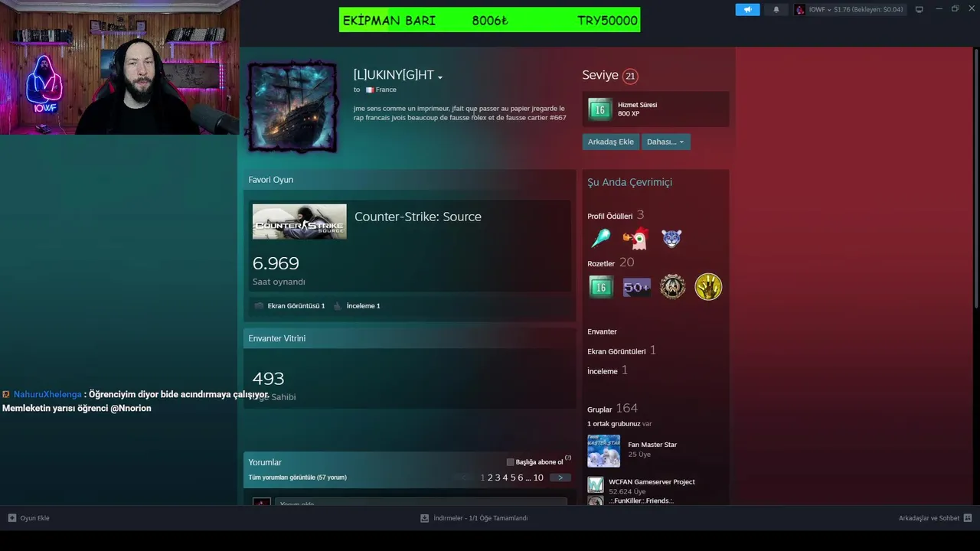Click the Yorum ekle comment input

[421, 503]
